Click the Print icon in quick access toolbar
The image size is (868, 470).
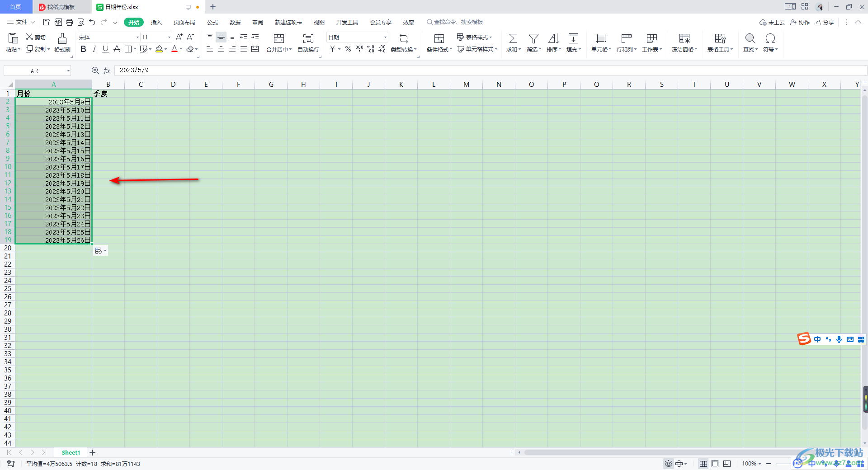[69, 22]
